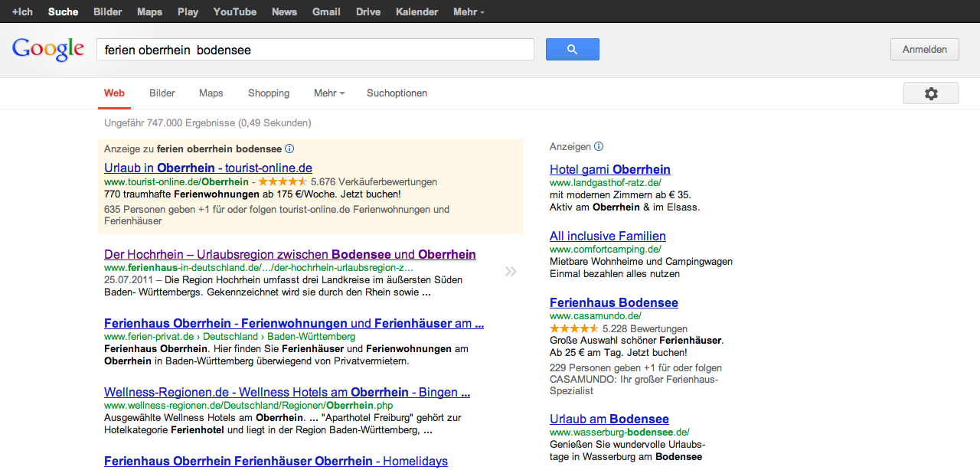This screenshot has width=980, height=470.
Task: Open YouTube from the top navigation bar
Action: pos(234,12)
